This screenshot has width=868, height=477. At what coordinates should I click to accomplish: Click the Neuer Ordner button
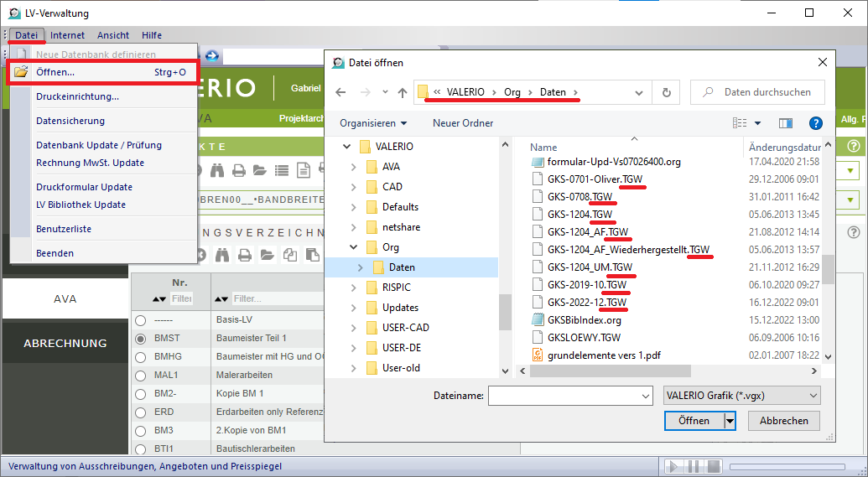point(463,123)
